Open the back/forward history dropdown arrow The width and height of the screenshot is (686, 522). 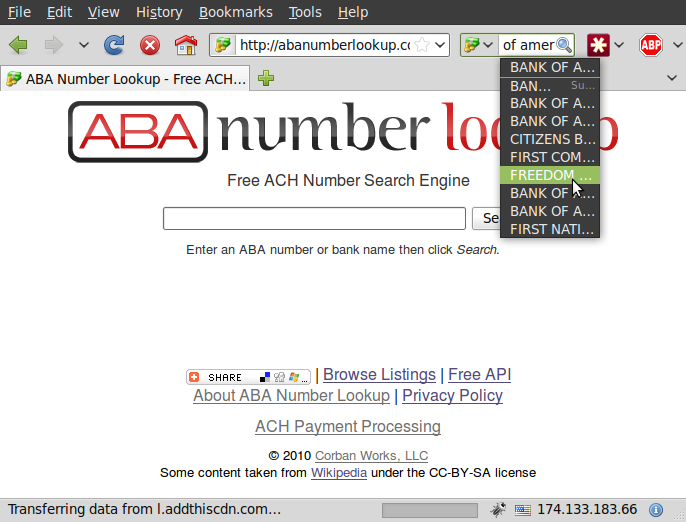click(84, 45)
